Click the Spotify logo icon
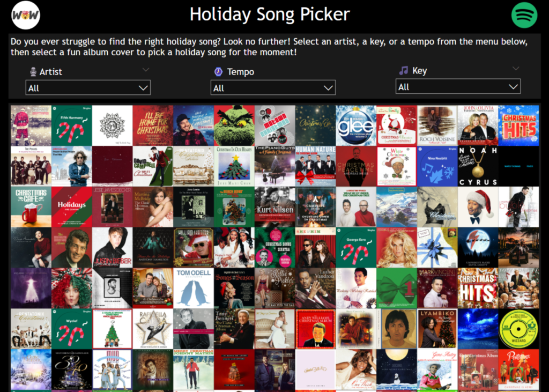The height and width of the screenshot is (392, 549). (x=524, y=15)
